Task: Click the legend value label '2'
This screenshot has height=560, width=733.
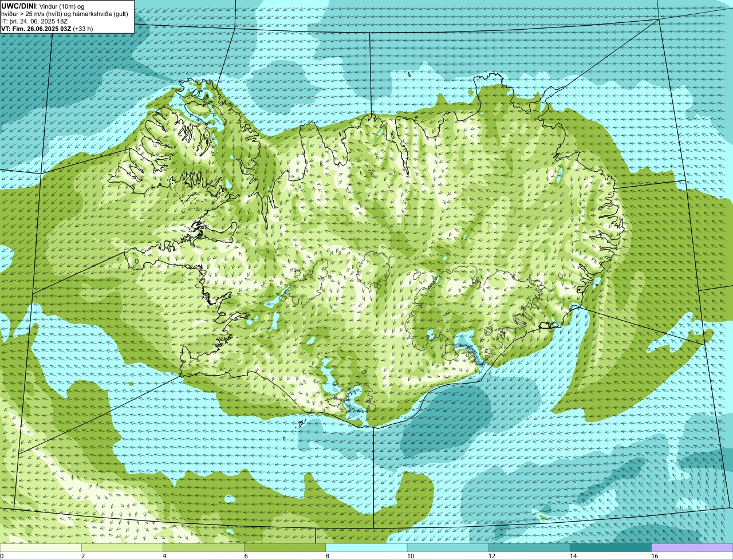Action: (83, 556)
